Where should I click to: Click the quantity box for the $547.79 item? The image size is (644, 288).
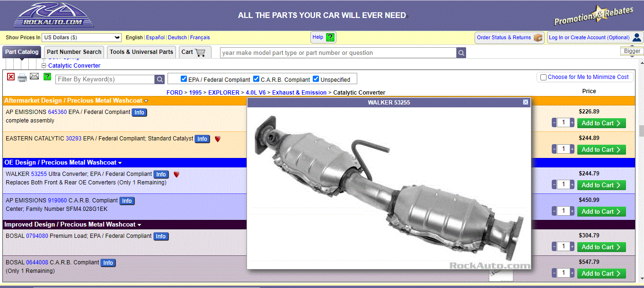pos(563,273)
